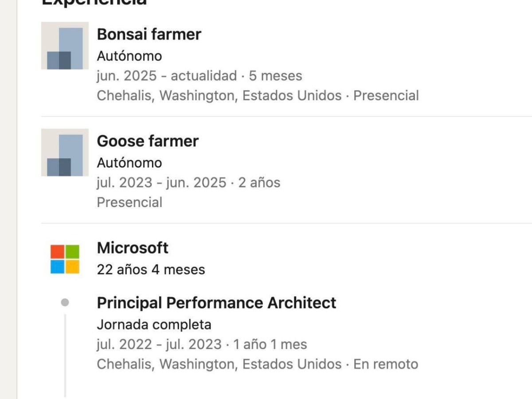Click the Jornada completa employment type
The width and height of the screenshot is (532, 399).
point(154,325)
